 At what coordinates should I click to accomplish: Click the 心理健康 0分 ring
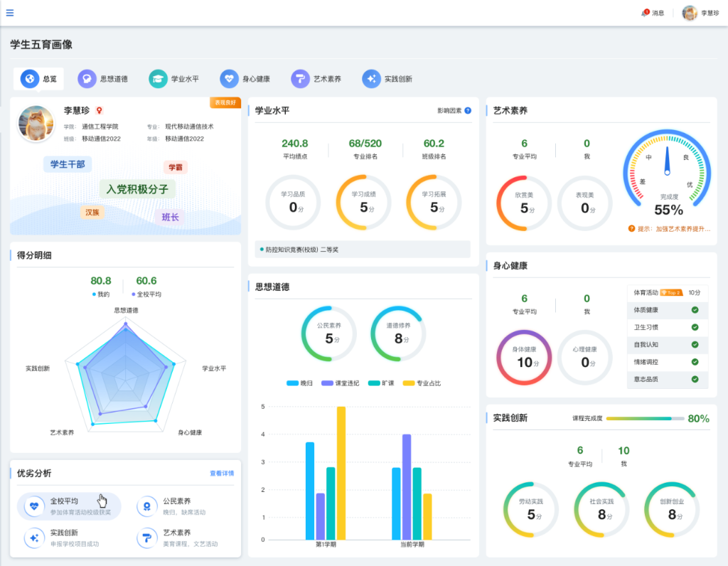click(x=585, y=358)
